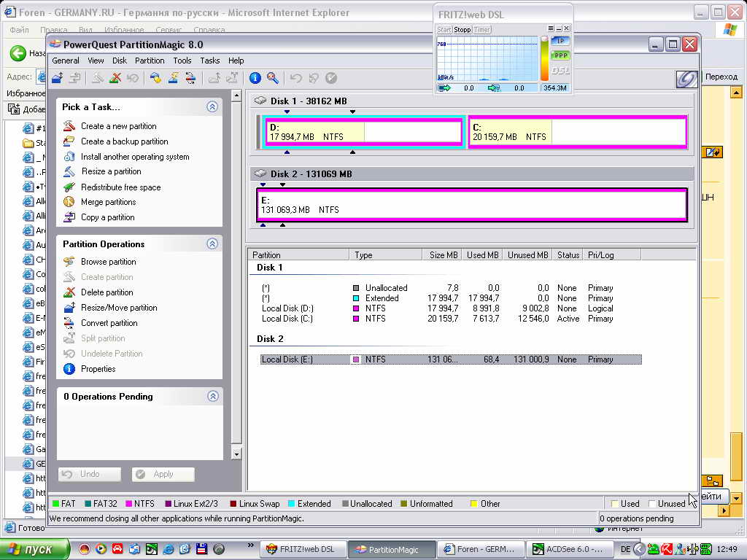Click the Size MB column header
The image size is (747, 560).
[442, 254]
